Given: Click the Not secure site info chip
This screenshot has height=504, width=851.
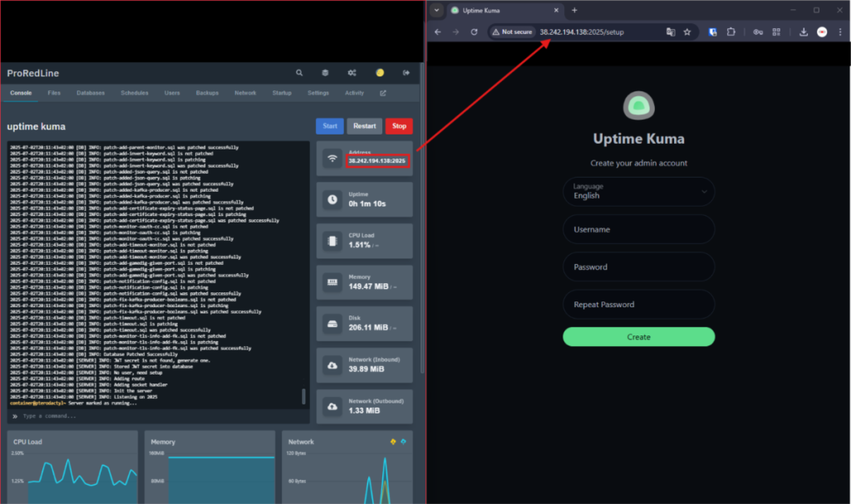Looking at the screenshot, I should pos(512,32).
